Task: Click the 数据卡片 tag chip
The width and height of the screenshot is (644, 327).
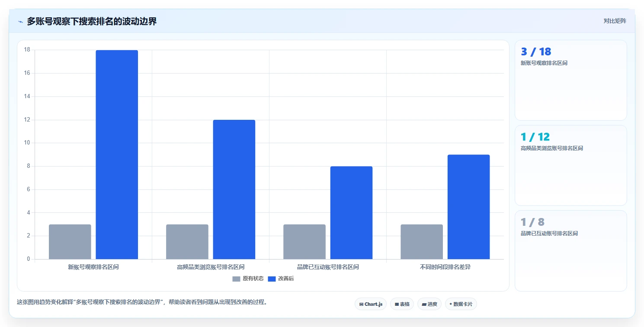Action: 461,304
